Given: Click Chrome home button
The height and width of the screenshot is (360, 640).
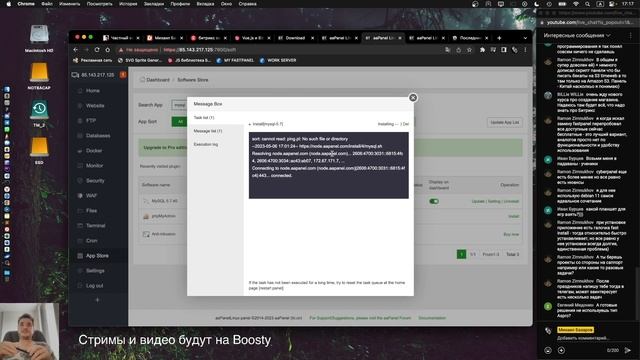Looking at the screenshot, I should [107, 50].
